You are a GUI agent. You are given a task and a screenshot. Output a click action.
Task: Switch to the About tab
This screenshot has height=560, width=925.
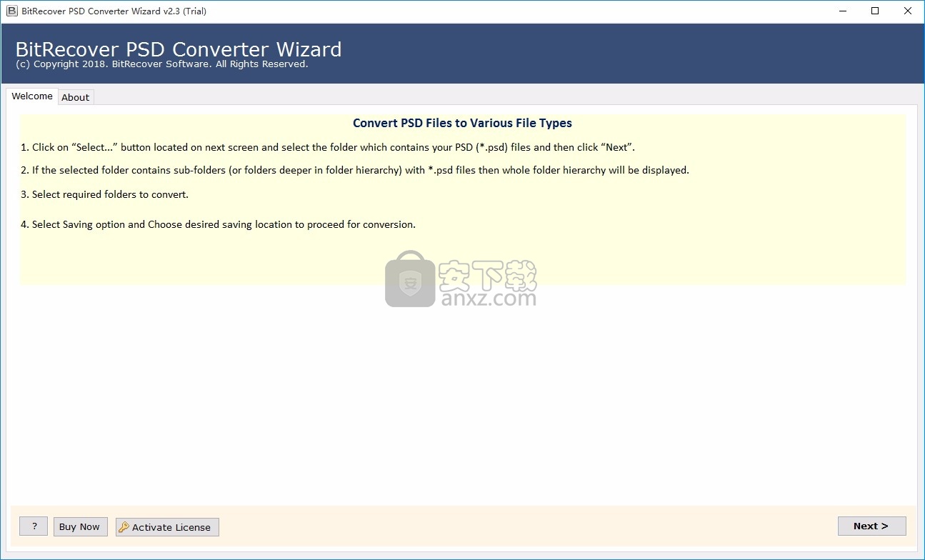pos(75,97)
